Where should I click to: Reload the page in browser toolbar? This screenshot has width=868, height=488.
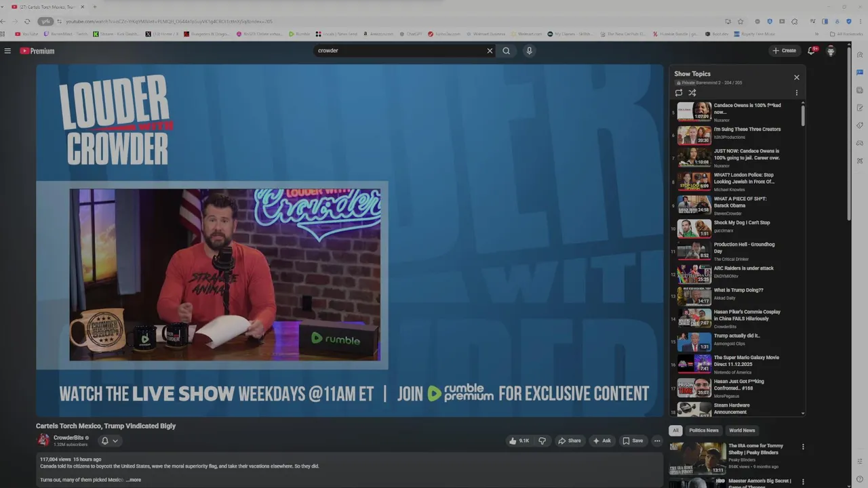(x=26, y=21)
